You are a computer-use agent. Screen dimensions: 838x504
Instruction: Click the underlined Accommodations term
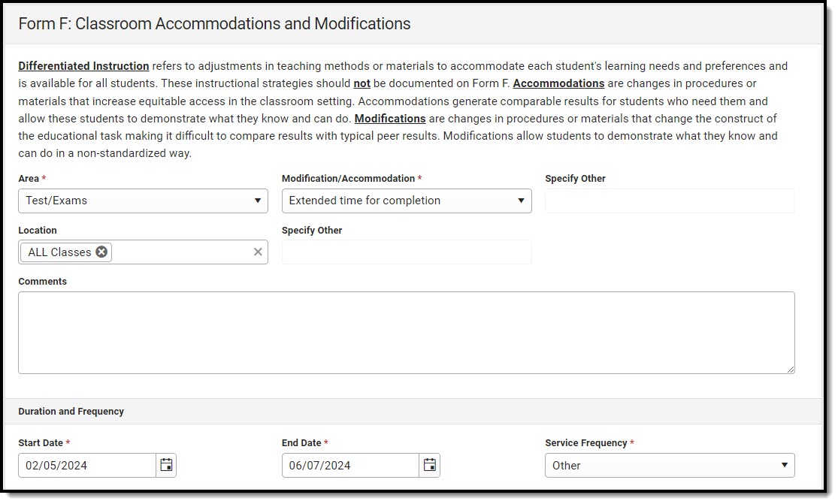point(558,83)
